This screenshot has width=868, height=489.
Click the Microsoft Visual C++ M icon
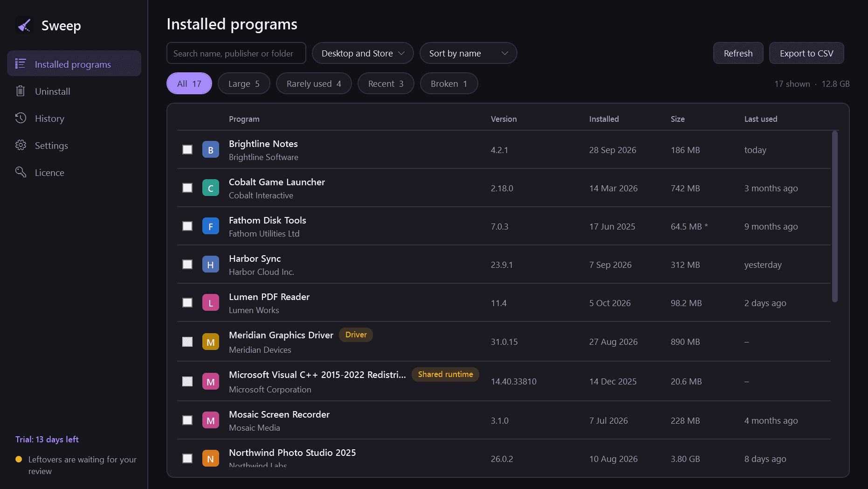(x=211, y=382)
